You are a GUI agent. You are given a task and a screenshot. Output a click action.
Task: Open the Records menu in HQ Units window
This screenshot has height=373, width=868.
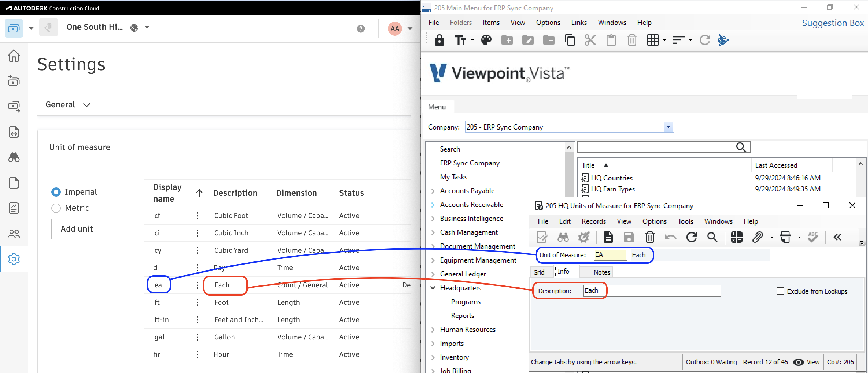coord(594,221)
